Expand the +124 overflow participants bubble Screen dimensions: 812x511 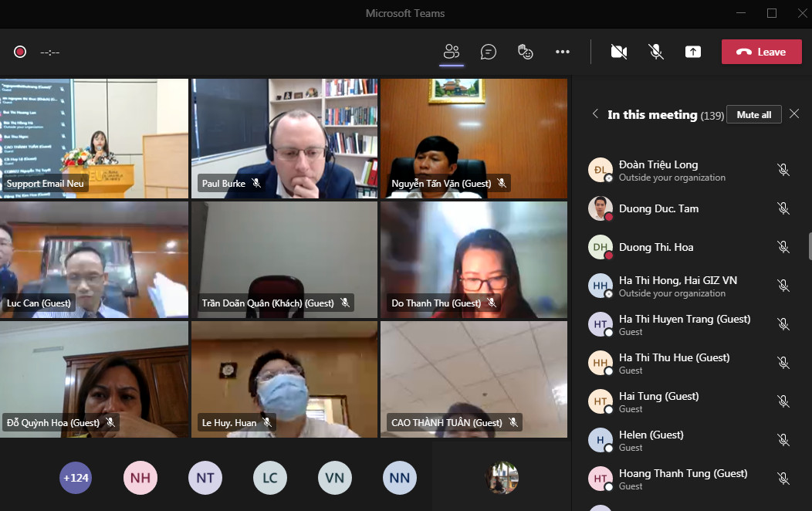click(x=76, y=478)
